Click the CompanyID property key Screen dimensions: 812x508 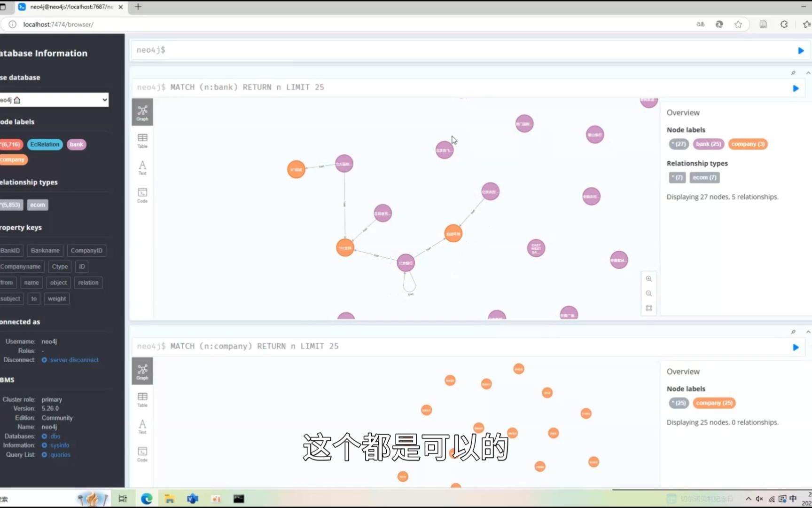point(86,251)
